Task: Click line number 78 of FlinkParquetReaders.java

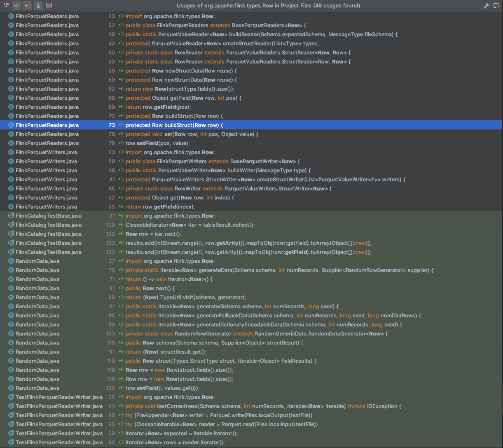Action: 112,134
